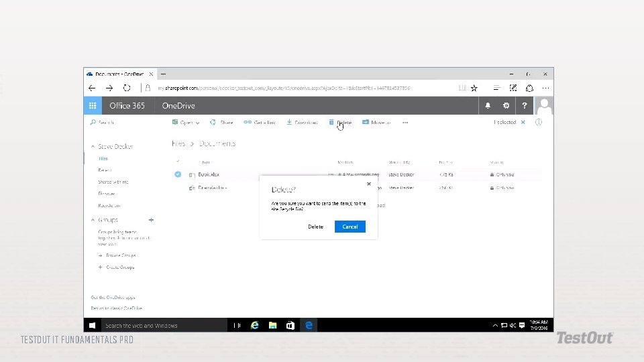Open the second file below Book.xlsx
Viewport: 644px width, 362px height.
[213, 188]
